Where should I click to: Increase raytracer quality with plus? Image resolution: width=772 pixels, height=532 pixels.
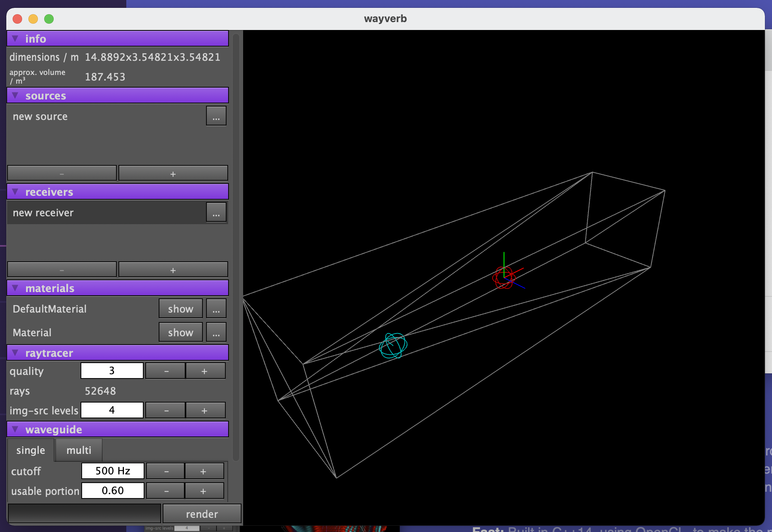click(204, 371)
